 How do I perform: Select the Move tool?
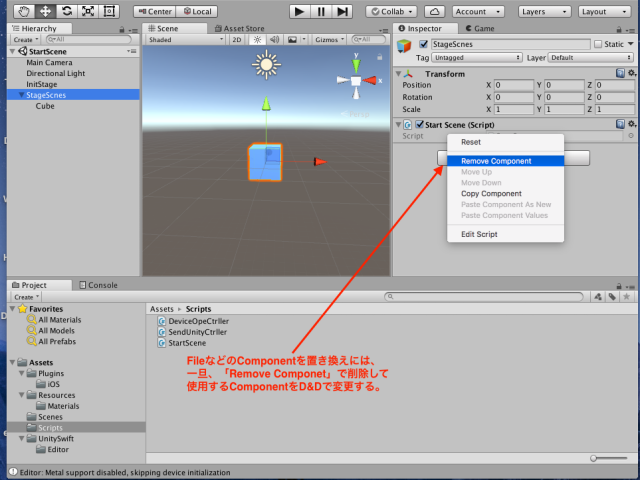pyautogui.click(x=45, y=11)
